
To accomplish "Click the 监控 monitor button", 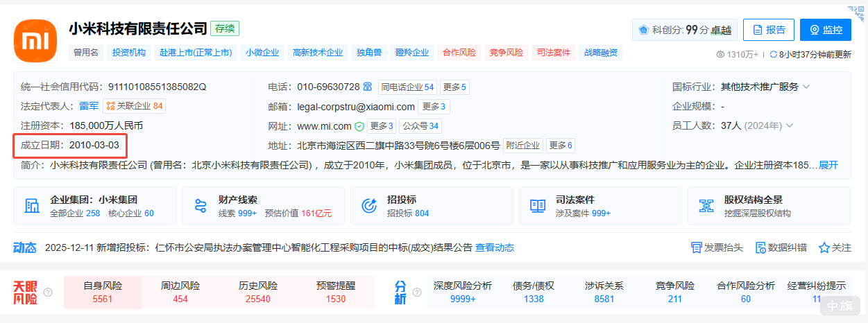I will pos(825,30).
